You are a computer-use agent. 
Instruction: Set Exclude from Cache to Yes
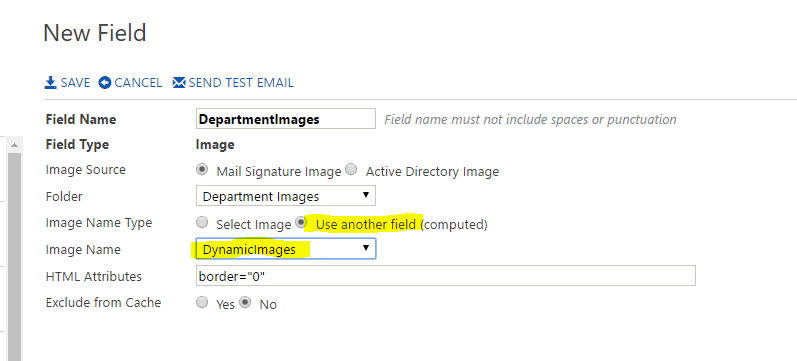pos(202,303)
